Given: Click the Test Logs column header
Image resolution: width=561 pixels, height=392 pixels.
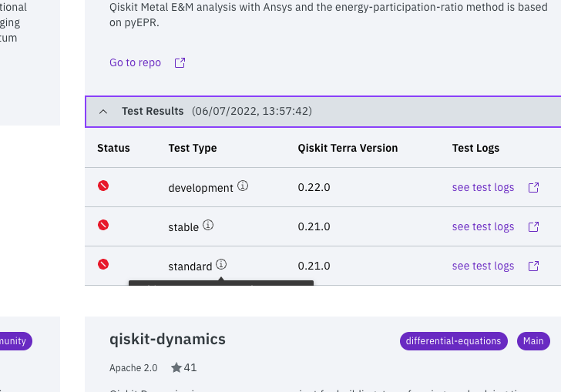Looking at the screenshot, I should 475,148.
